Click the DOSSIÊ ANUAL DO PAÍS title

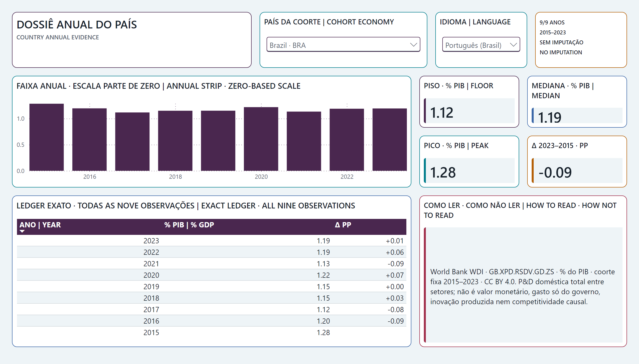click(77, 24)
